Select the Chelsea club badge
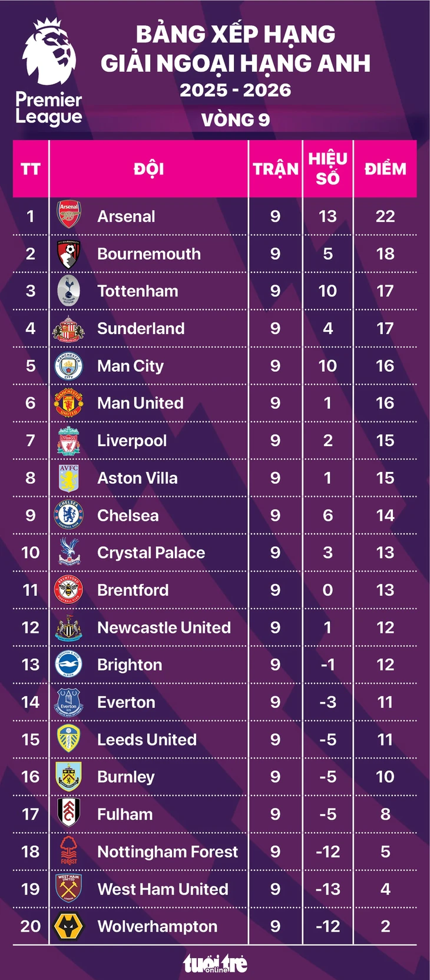The image size is (430, 980). [x=68, y=515]
